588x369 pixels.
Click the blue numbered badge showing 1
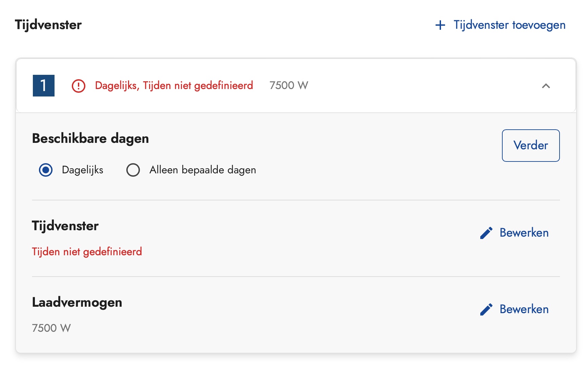43,86
